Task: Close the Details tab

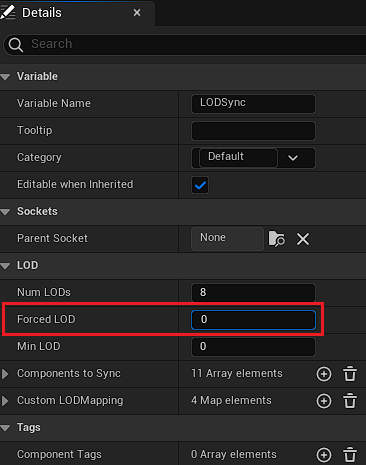Action: point(137,13)
